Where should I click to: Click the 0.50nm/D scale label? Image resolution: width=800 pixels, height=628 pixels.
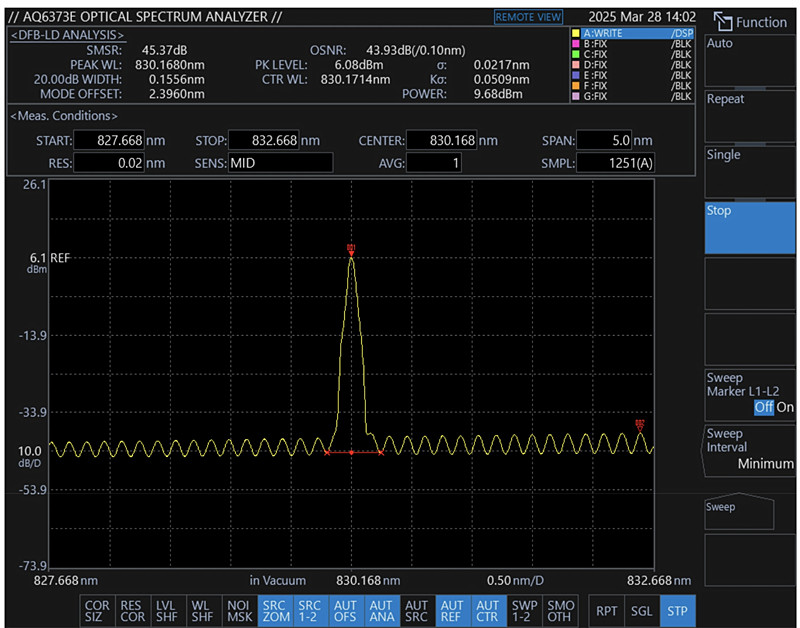515,581
